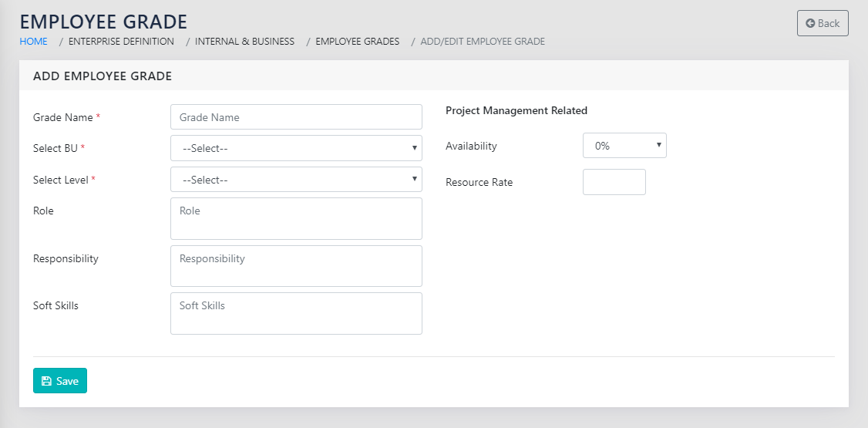The image size is (868, 428).
Task: Click the Grade Name field label
Action: [x=62, y=118]
